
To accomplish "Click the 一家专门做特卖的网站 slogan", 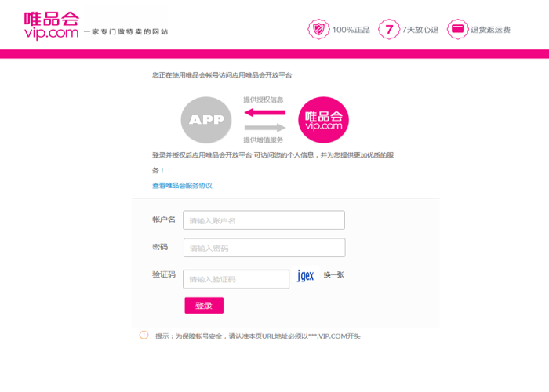I will coord(126,32).
